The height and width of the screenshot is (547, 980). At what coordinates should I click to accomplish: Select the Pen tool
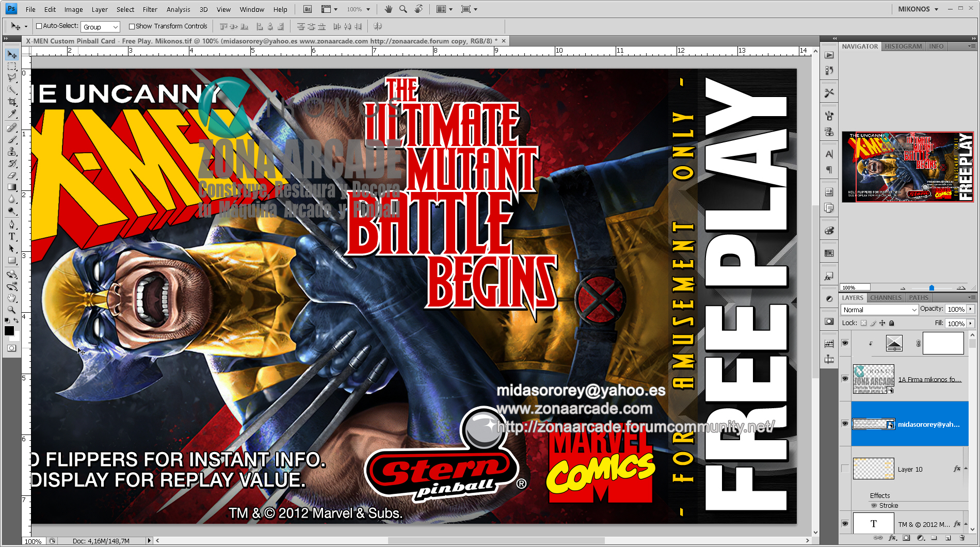pyautogui.click(x=12, y=224)
